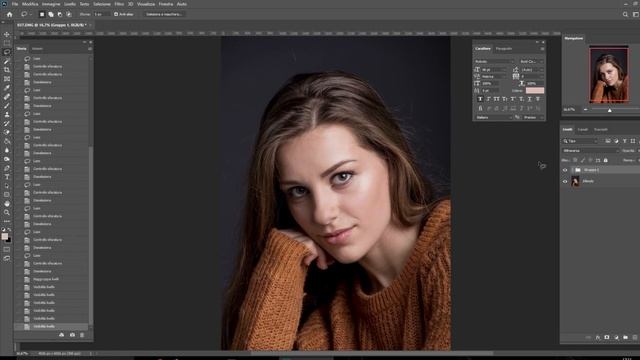Open the File menu
The height and width of the screenshot is (360, 640).
click(15, 4)
